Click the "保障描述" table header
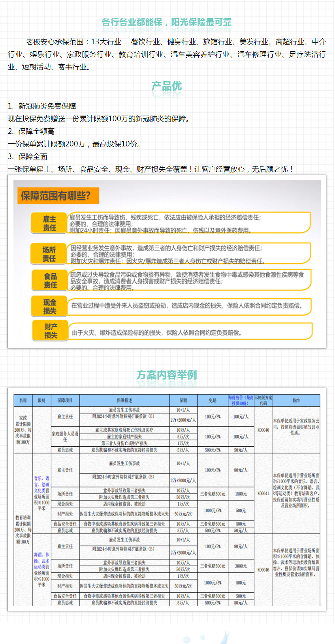The height and width of the screenshot is (644, 335). 124,400
